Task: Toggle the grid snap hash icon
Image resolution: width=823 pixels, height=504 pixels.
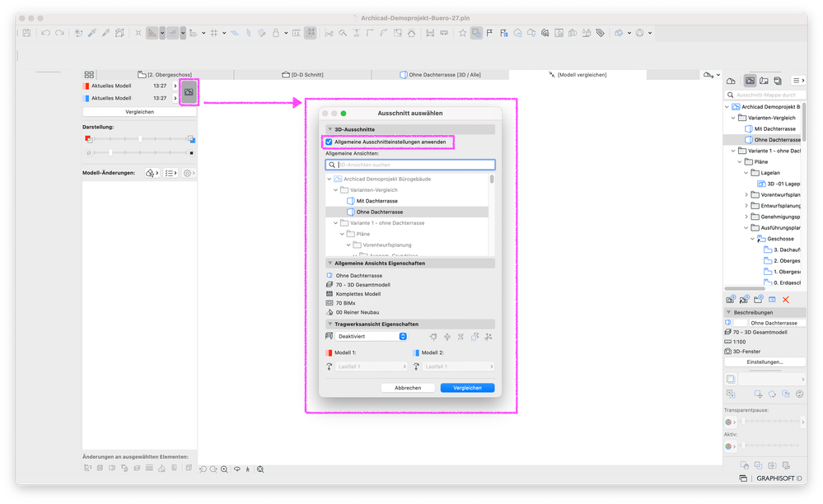Action: (x=214, y=33)
